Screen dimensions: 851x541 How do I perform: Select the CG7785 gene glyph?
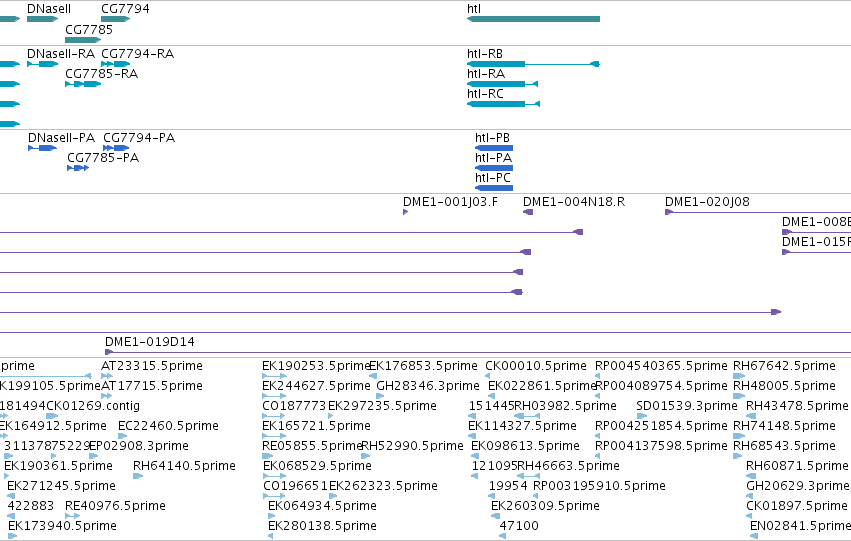[x=83, y=40]
